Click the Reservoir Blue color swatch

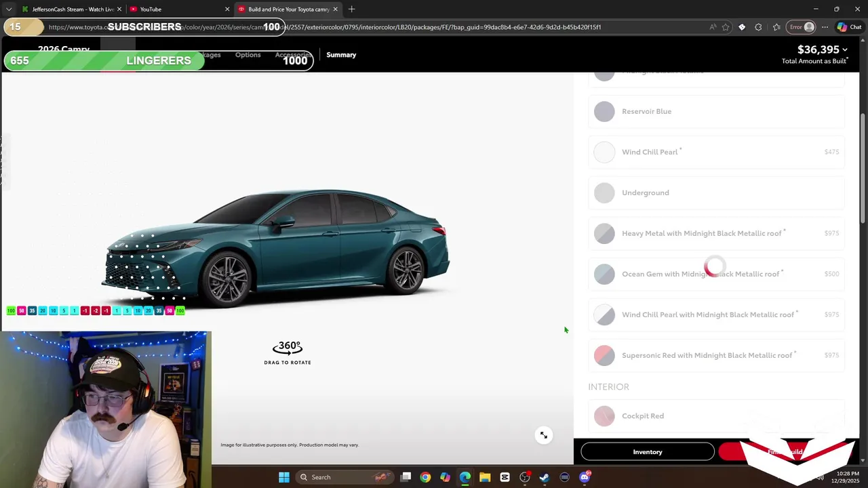click(604, 111)
